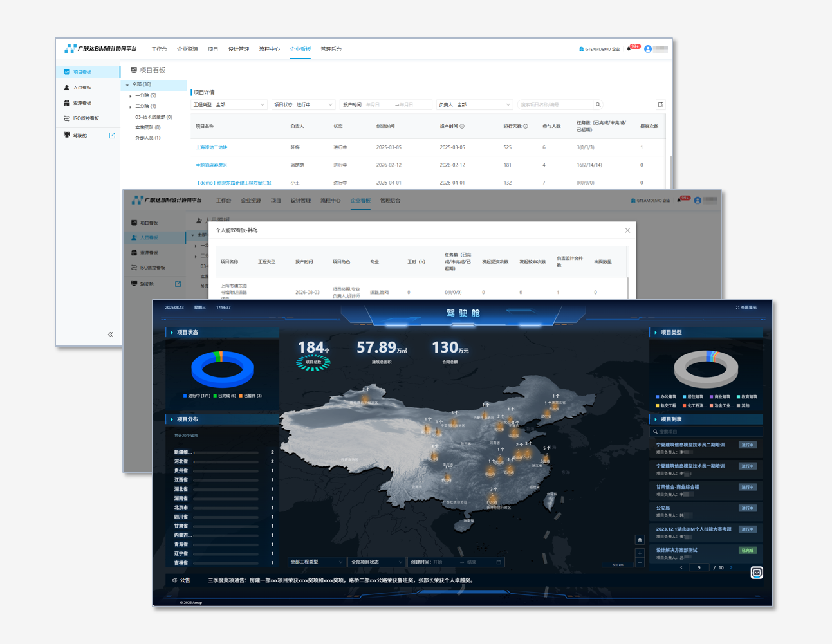Open the robot assistant icon in cockpit
The image size is (832, 644).
click(x=757, y=573)
